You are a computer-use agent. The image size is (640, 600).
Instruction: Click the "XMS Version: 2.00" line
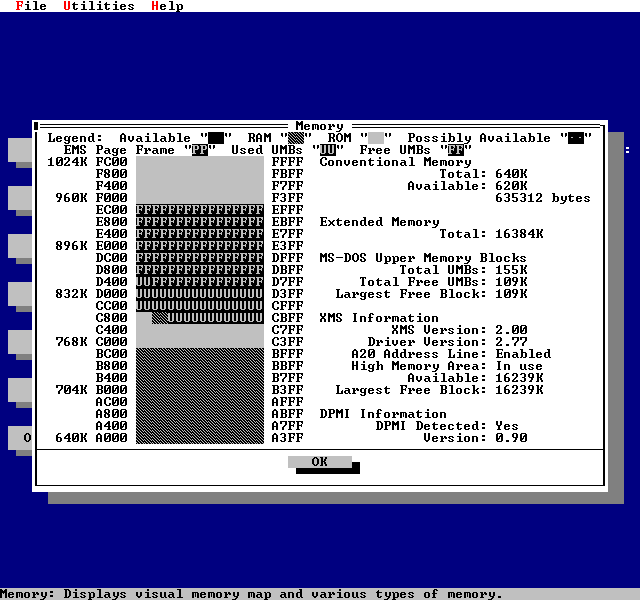click(x=460, y=330)
